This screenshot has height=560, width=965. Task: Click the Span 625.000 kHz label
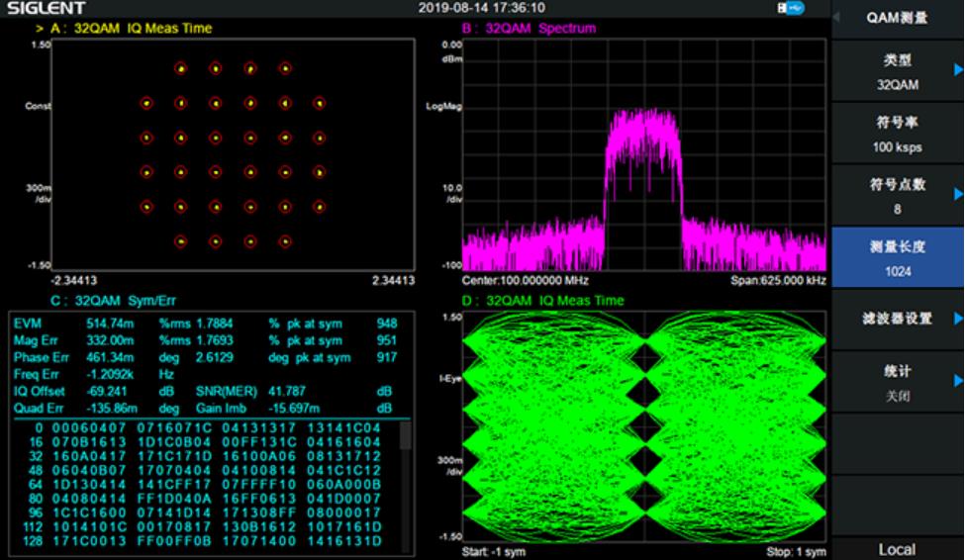pos(777,280)
